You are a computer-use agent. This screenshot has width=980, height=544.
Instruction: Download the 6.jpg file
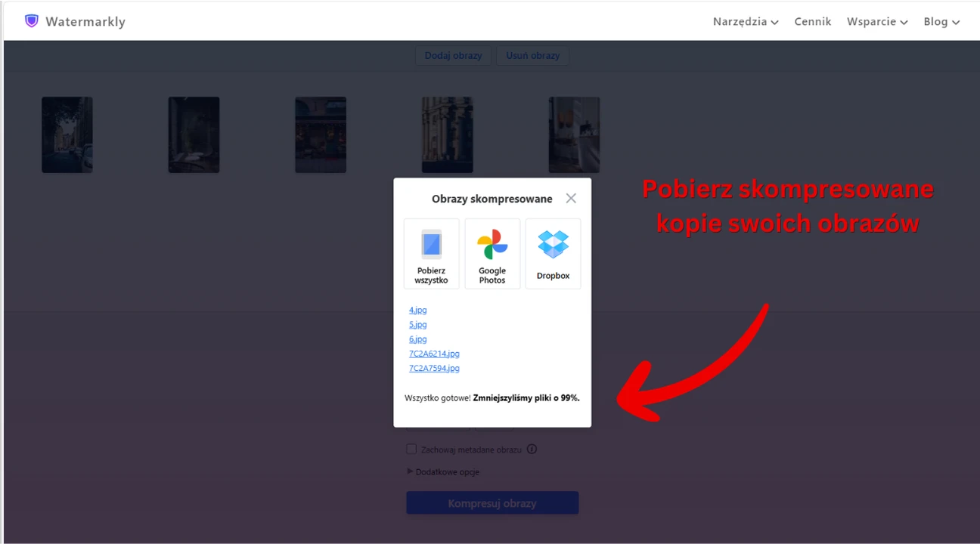[x=418, y=339]
